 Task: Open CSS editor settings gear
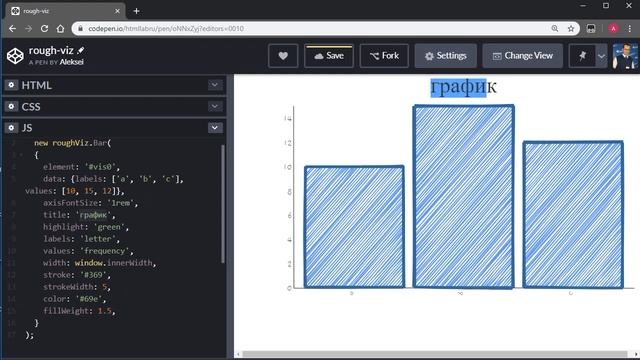pos(11,106)
